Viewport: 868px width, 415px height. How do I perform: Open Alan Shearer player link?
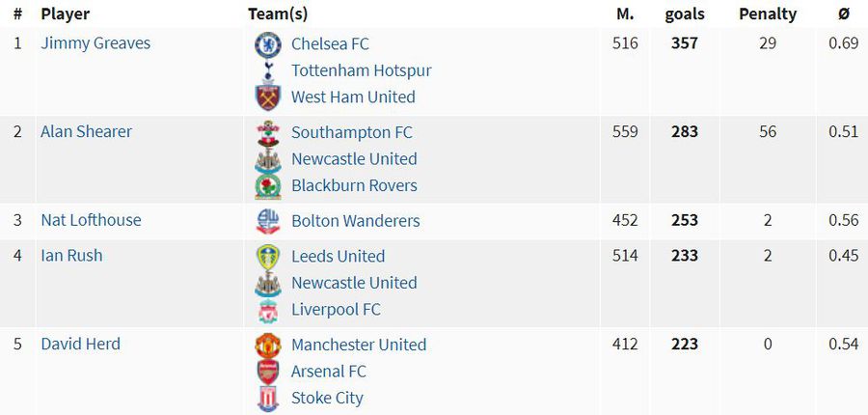click(x=87, y=132)
